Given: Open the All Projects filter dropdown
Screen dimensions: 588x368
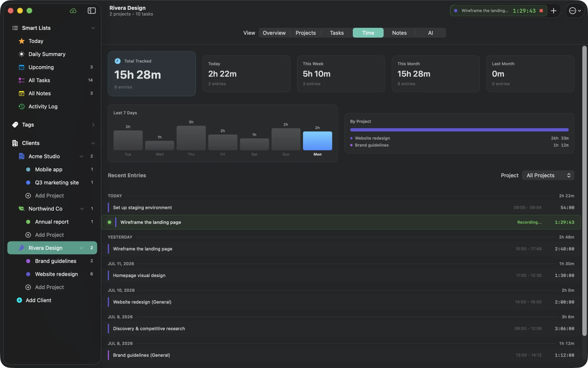Looking at the screenshot, I should coord(548,175).
